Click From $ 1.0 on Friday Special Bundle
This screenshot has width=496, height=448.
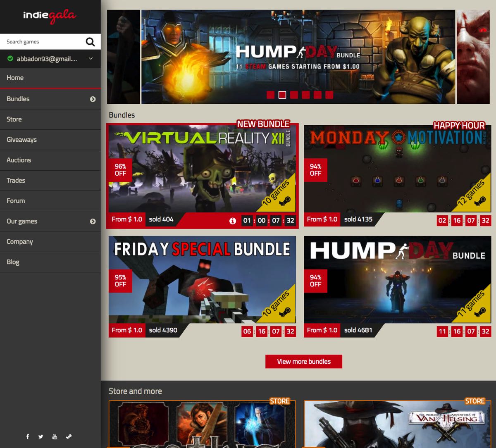[127, 330]
